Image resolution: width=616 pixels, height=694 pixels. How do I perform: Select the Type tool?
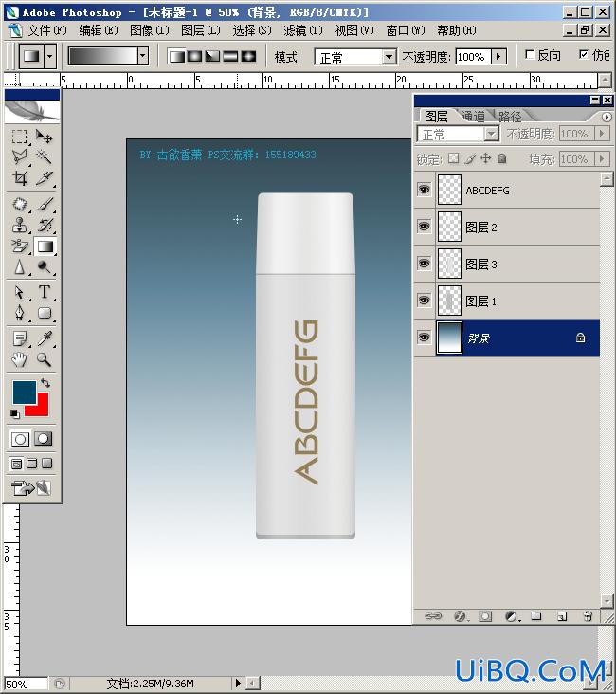[44, 293]
